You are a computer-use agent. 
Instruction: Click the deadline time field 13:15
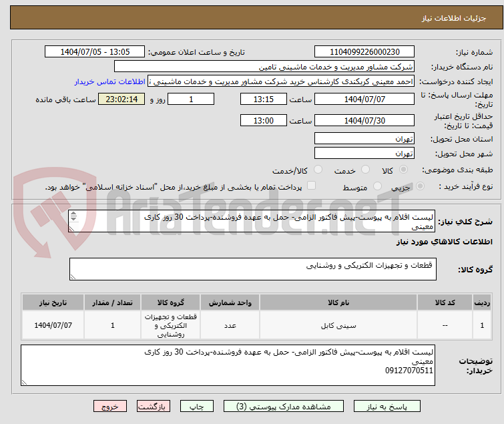pyautogui.click(x=264, y=99)
